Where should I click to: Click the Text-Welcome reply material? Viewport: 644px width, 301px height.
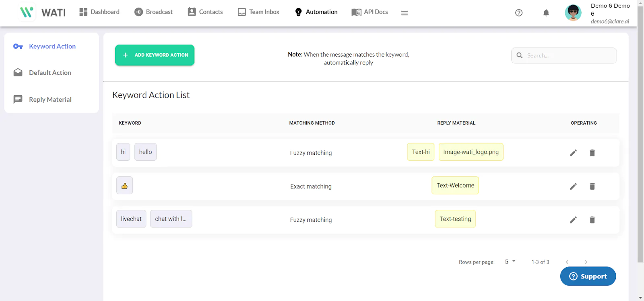455,185
